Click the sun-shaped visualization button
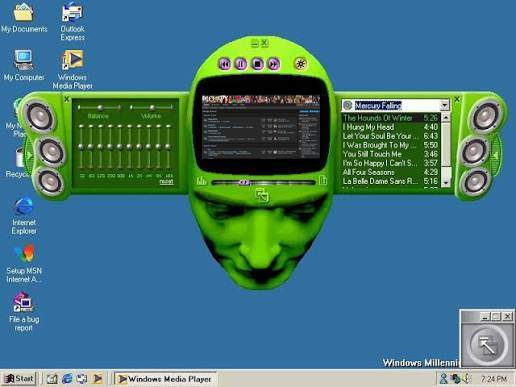The height and width of the screenshot is (387, 516). point(300,64)
